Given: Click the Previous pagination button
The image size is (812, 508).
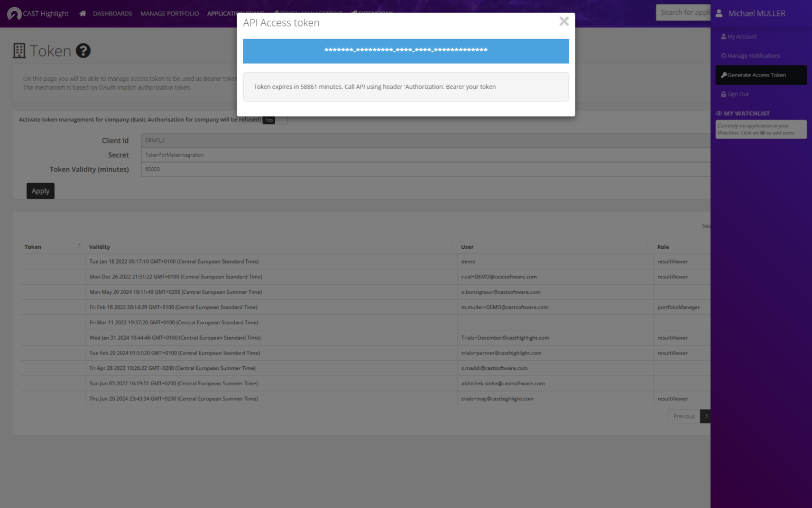Looking at the screenshot, I should click(683, 416).
